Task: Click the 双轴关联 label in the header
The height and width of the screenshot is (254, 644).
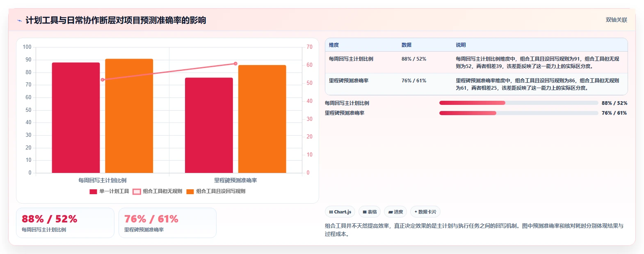Action: 616,20
